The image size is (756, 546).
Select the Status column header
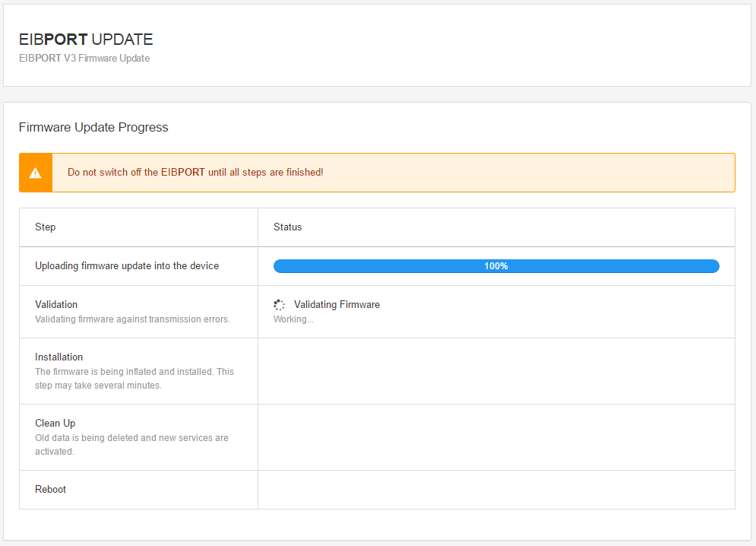[288, 227]
